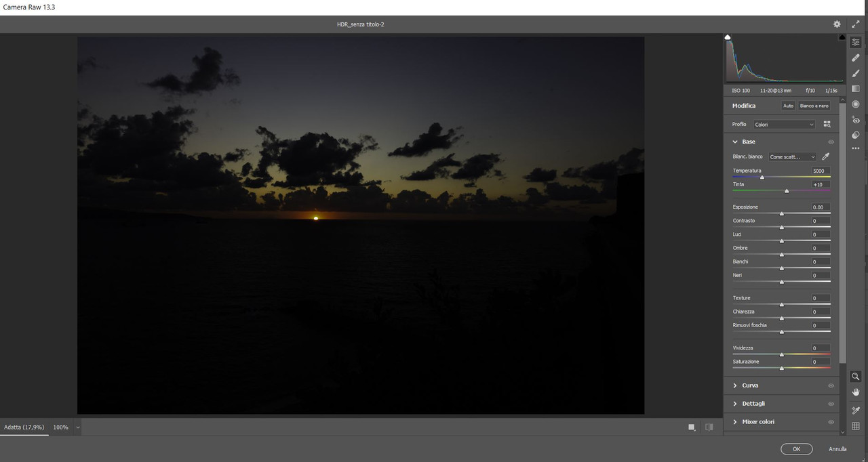Toggle the color sampler overlay tool
Viewport: 868px width, 462px height.
click(856, 411)
